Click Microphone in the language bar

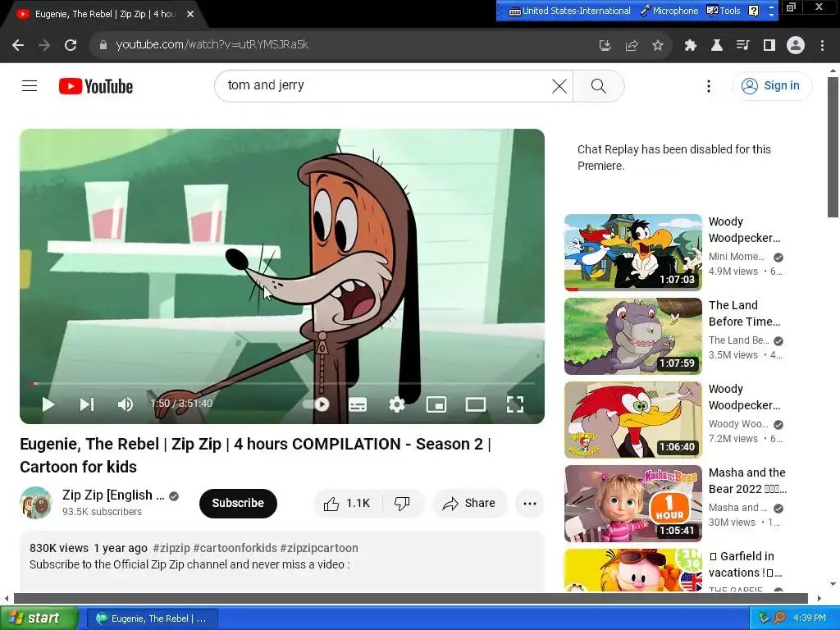coord(669,11)
